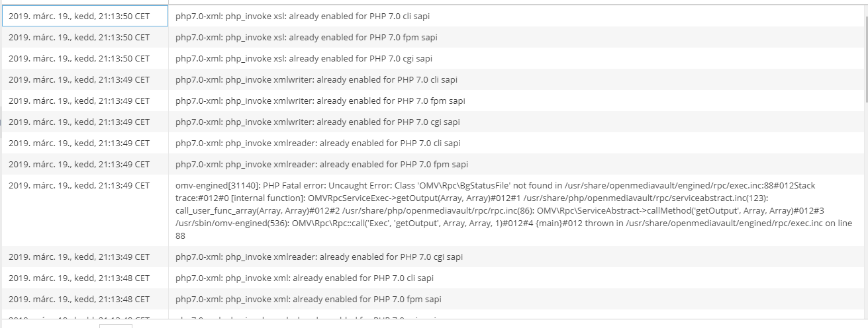Select the xml cli sapi log message
The width and height of the screenshot is (868, 328).
pyautogui.click(x=305, y=278)
